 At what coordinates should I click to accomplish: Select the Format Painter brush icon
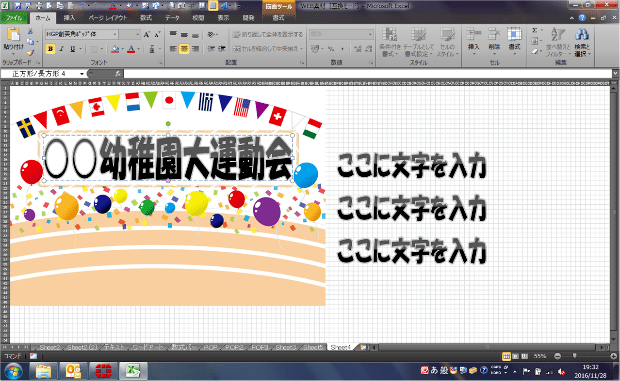click(30, 52)
